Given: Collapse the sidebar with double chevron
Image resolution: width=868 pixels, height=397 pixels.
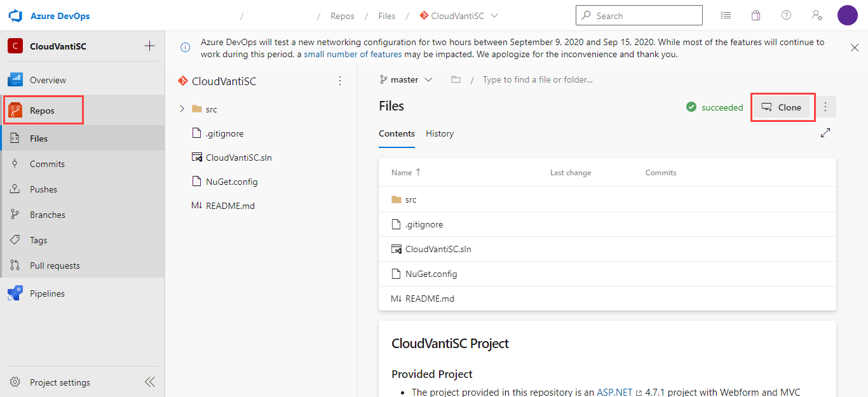Looking at the screenshot, I should coord(150,382).
